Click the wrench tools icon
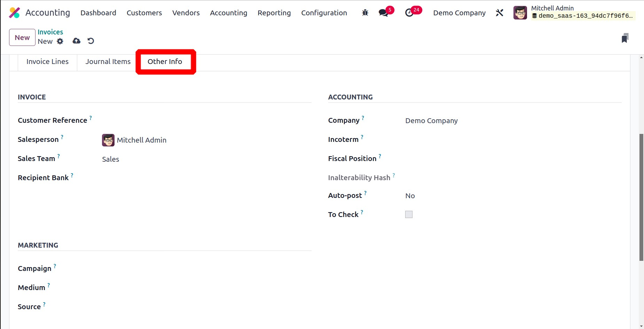644x329 pixels. 500,13
